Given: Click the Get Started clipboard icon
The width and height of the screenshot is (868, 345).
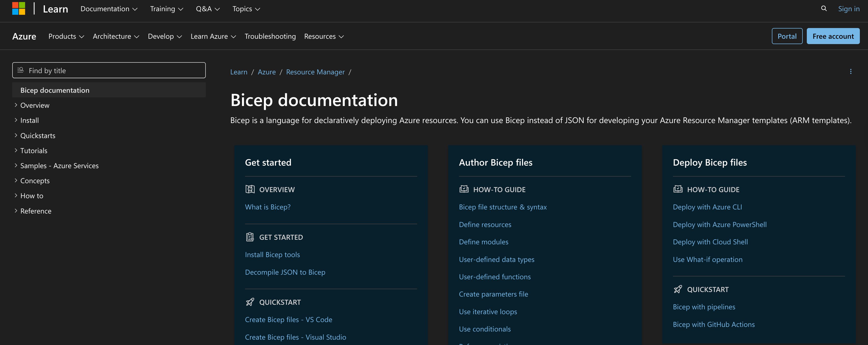Looking at the screenshot, I should (x=250, y=237).
